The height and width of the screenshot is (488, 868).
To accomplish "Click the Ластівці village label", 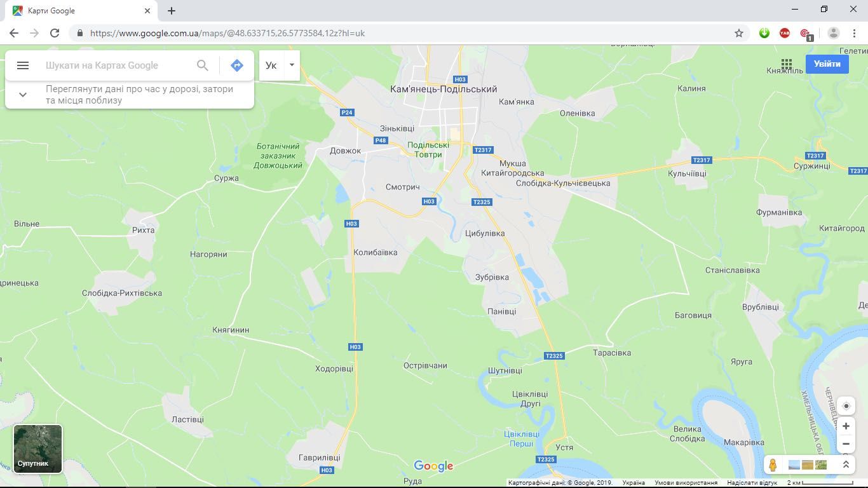I will click(188, 419).
